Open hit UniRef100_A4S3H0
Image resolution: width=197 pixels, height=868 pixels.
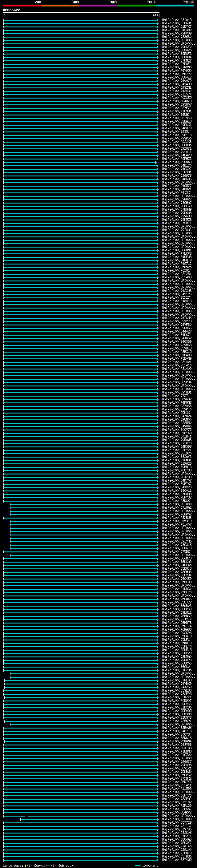(x=177, y=30)
